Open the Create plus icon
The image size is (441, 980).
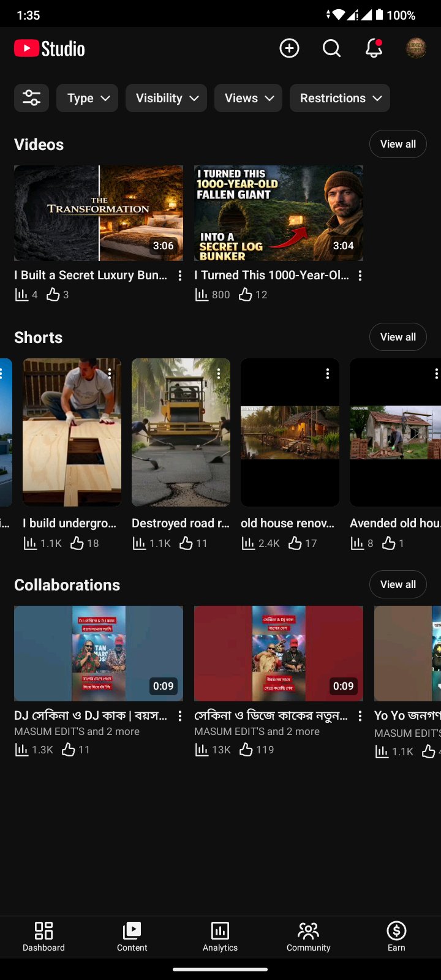coord(289,48)
